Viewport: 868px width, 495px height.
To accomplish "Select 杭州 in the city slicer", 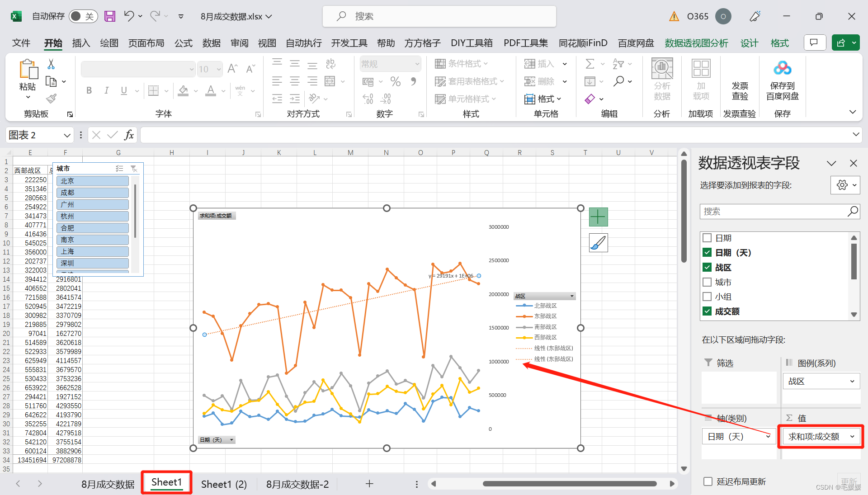I will coord(92,216).
